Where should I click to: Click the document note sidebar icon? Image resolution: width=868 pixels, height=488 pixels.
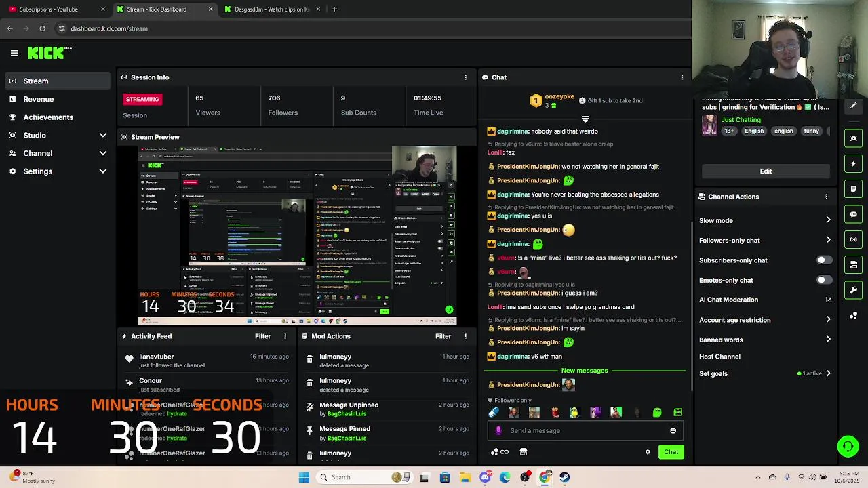(853, 188)
